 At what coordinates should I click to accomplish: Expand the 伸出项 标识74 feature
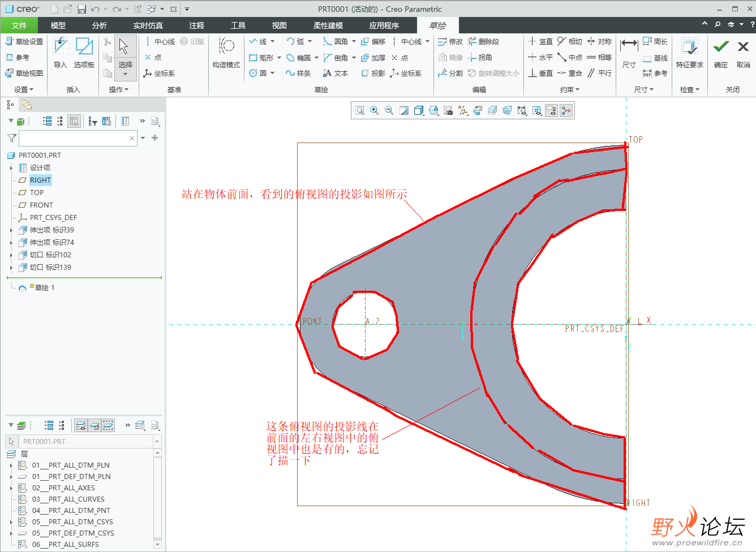pos(11,243)
